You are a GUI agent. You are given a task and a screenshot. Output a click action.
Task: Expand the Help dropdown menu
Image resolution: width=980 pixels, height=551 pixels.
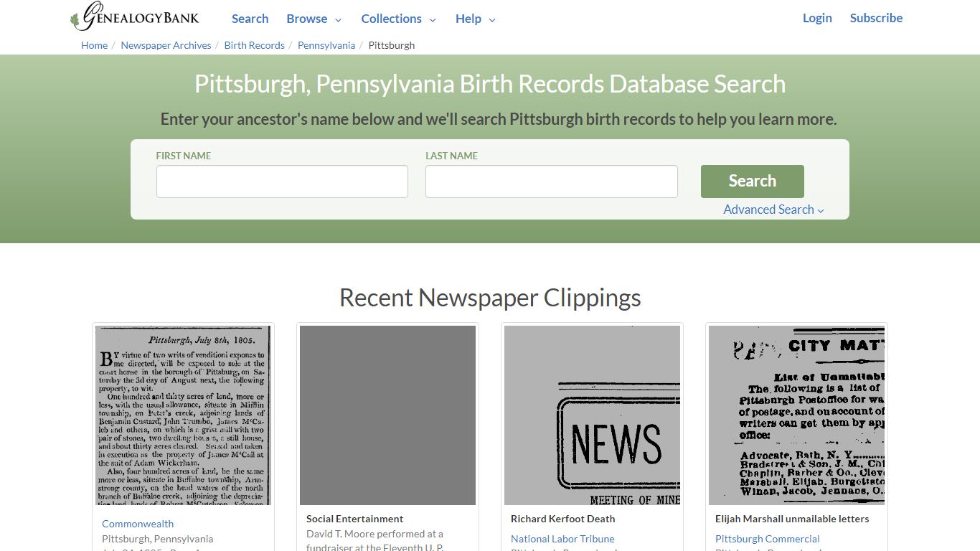pyautogui.click(x=476, y=19)
